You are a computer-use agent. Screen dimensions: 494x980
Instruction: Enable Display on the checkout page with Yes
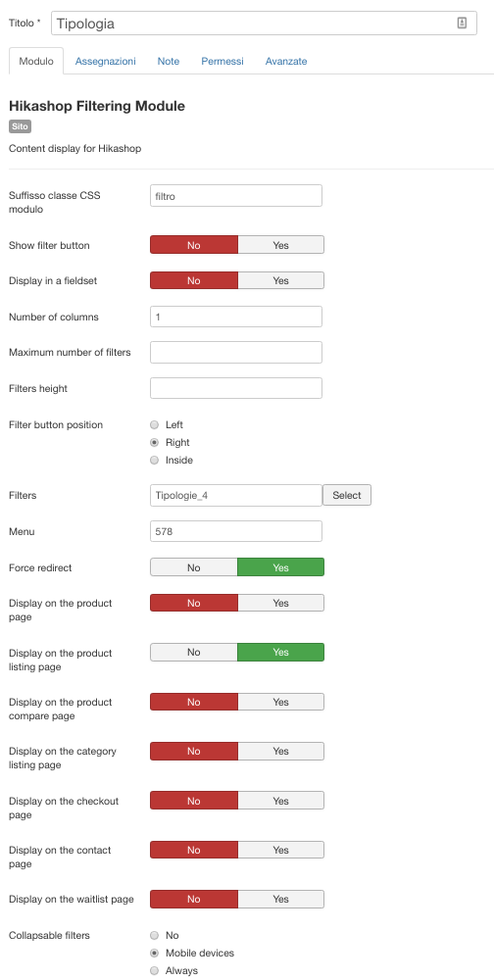pyautogui.click(x=280, y=801)
